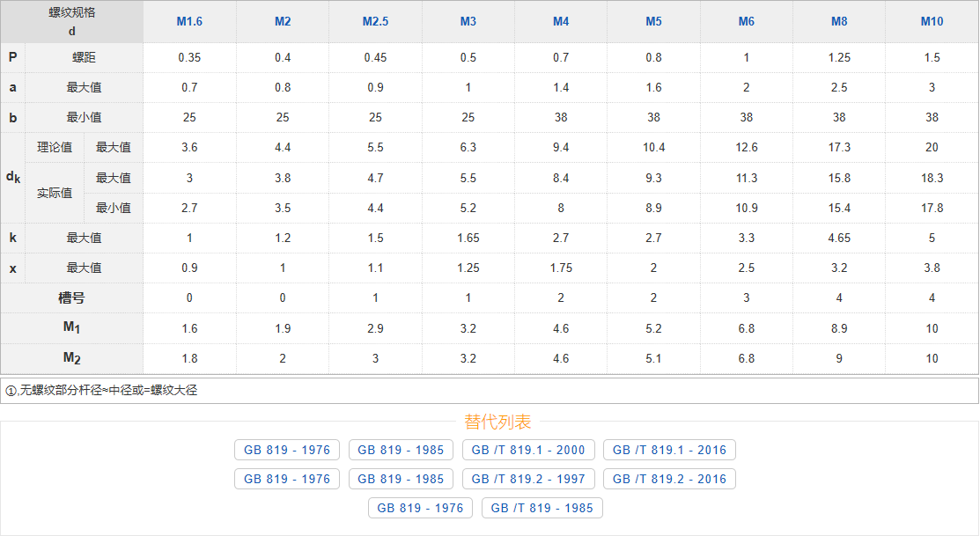The width and height of the screenshot is (980, 536).
Task: Click the M5 column header
Action: point(653,21)
